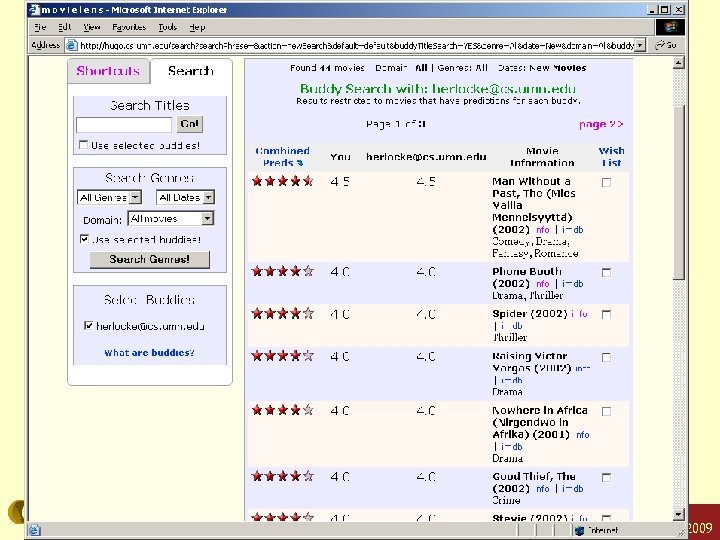Click the Internet zone globe icon in status bar
Screen dimensions: 720x540
[x=579, y=530]
